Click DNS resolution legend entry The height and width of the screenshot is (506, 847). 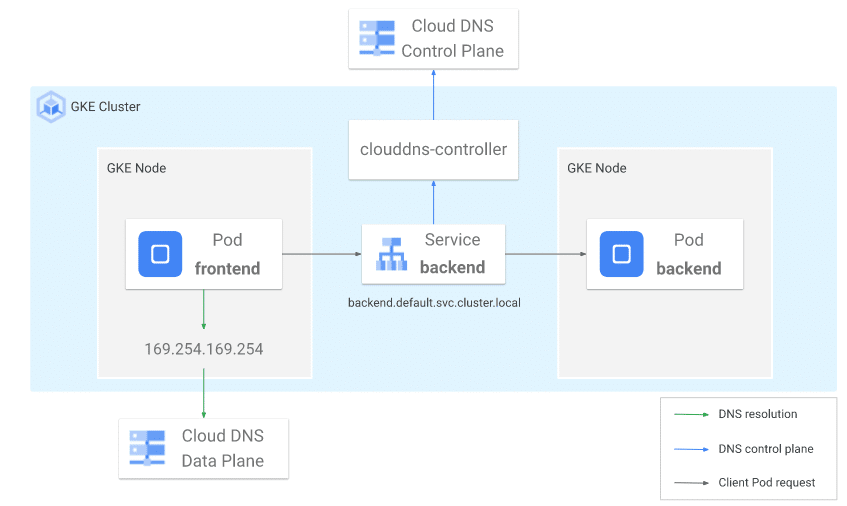(x=757, y=414)
